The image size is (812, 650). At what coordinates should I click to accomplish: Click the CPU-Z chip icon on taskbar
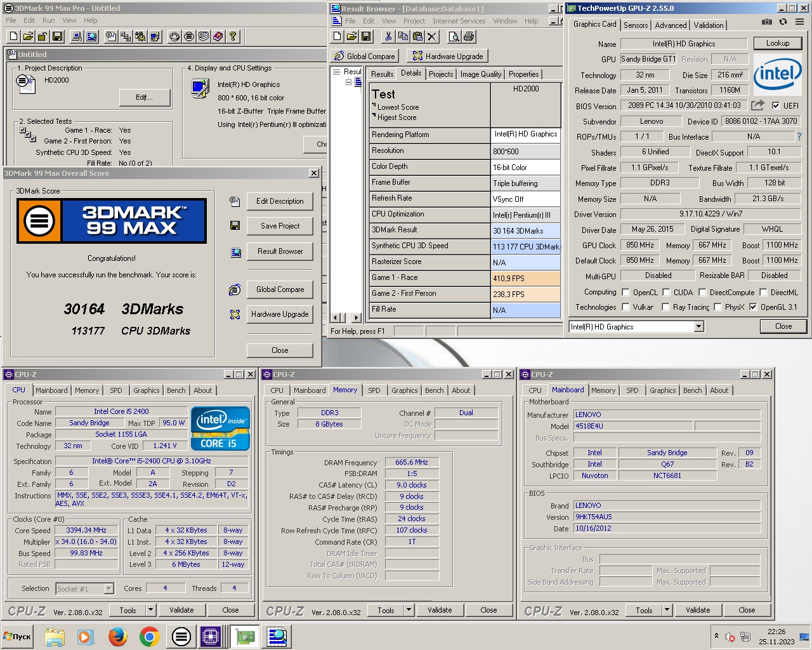tap(210, 636)
